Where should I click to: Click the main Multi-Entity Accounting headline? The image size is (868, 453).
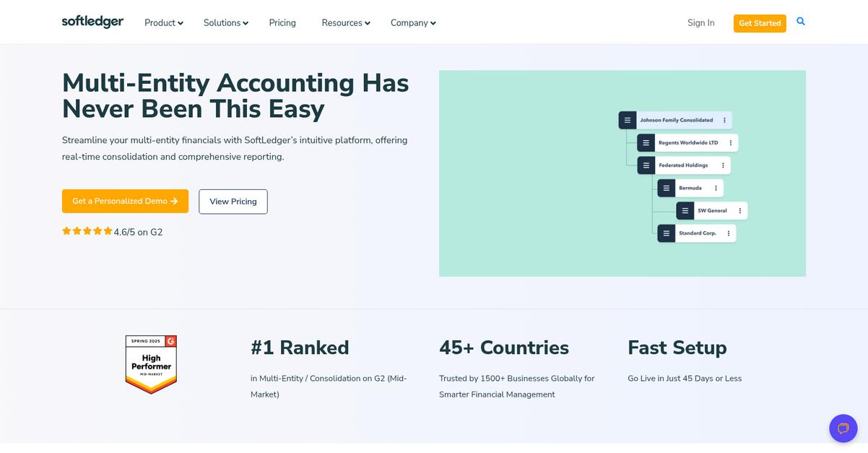click(x=235, y=95)
